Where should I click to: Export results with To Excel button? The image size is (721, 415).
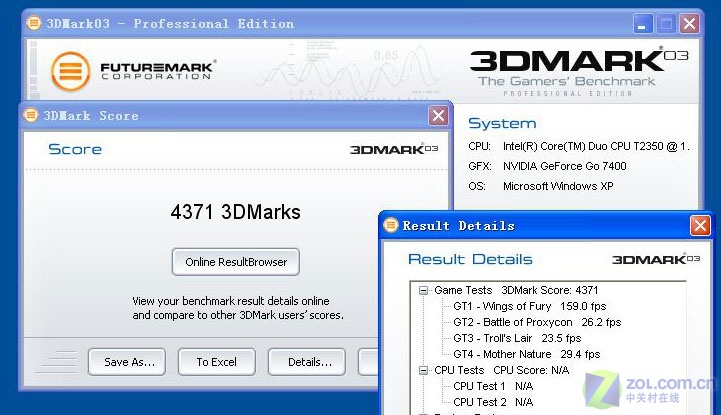[217, 362]
